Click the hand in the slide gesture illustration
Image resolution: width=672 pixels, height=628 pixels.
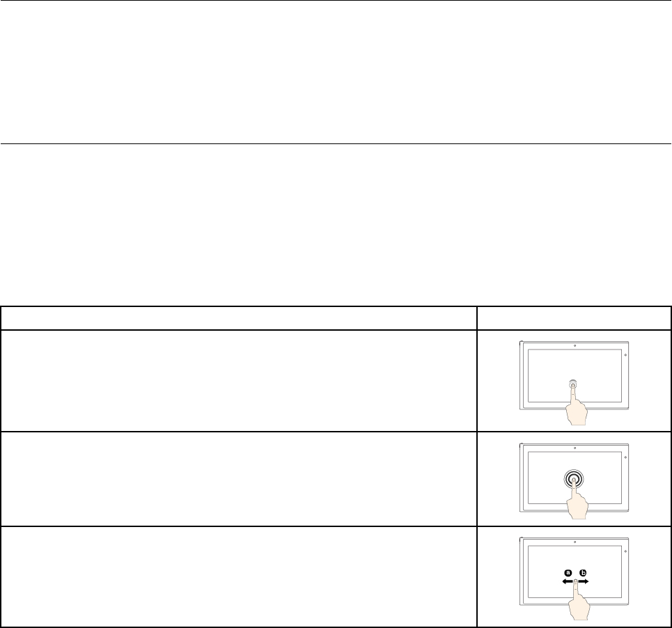click(579, 602)
